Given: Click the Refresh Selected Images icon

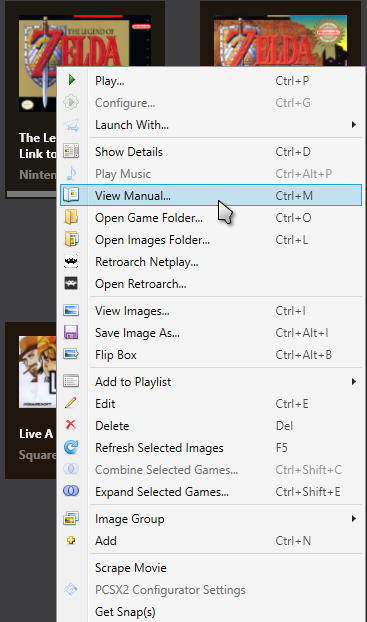Looking at the screenshot, I should tap(71, 447).
